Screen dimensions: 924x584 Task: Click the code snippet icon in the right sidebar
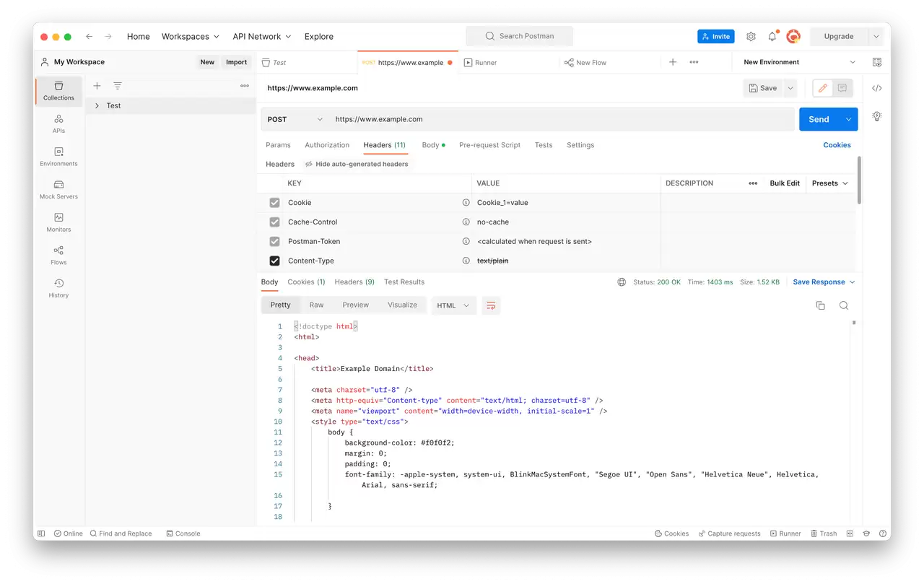click(x=877, y=88)
